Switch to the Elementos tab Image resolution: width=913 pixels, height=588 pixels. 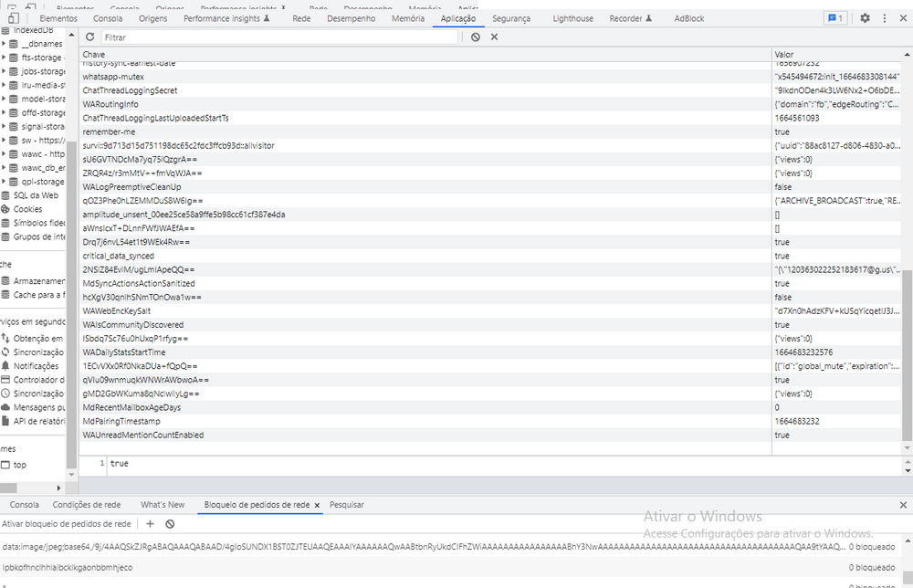58,18
